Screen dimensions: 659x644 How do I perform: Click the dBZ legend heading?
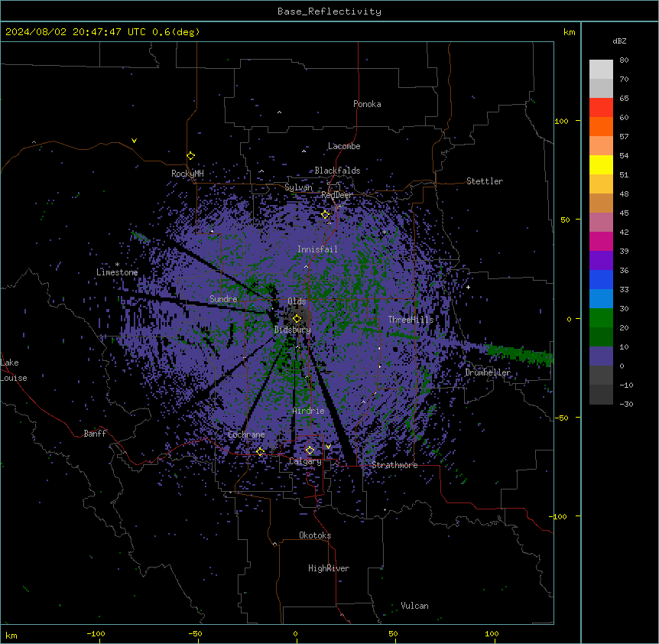click(x=619, y=41)
